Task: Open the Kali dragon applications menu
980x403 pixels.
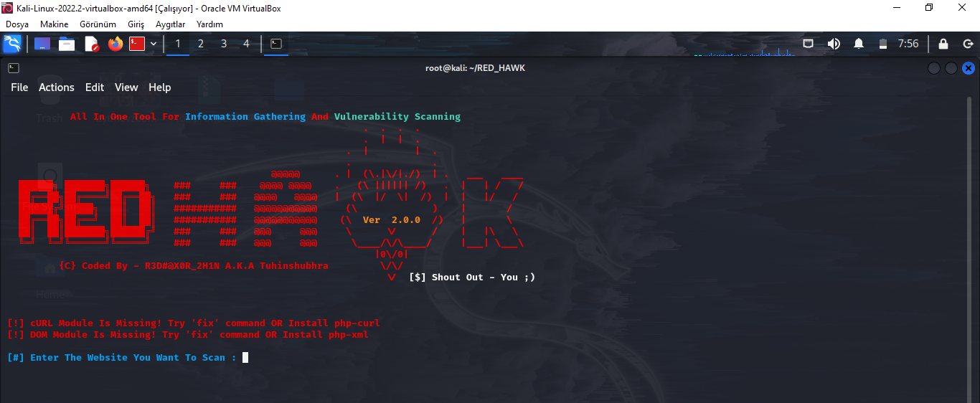Action: click(x=12, y=44)
